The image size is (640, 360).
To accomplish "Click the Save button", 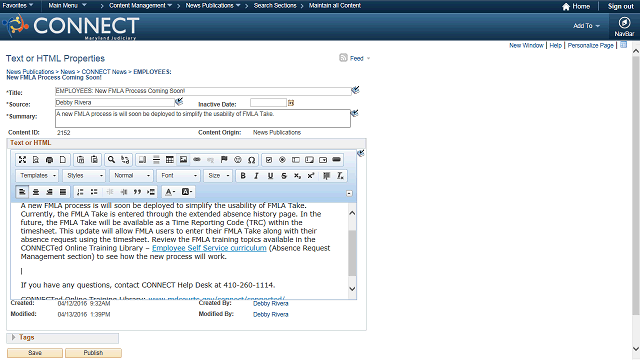I will (35, 353).
